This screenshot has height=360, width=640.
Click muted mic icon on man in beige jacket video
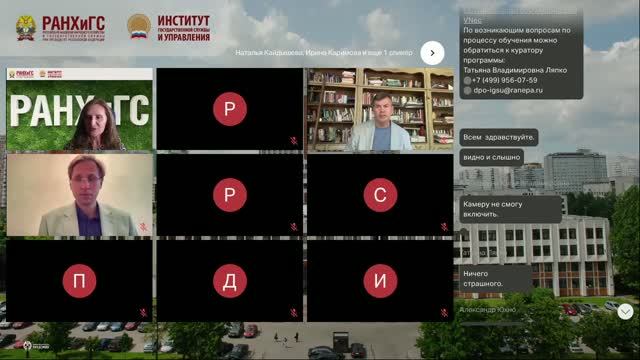(x=143, y=227)
